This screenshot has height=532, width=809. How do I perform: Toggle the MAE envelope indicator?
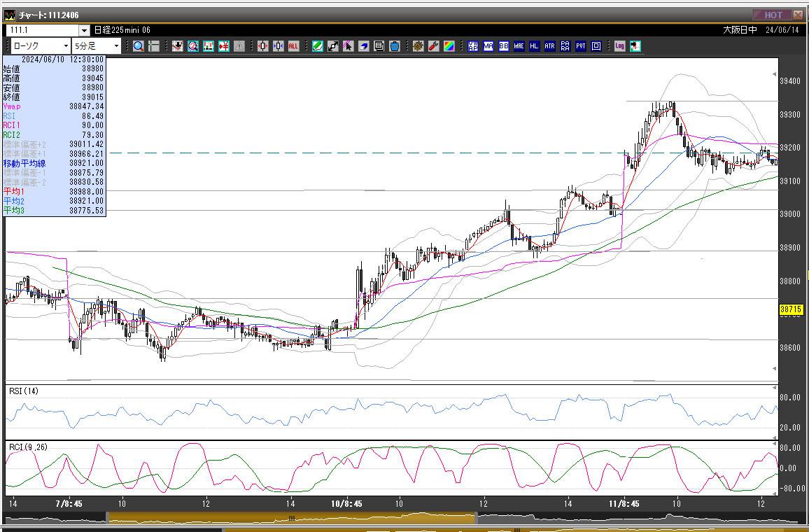(x=519, y=46)
